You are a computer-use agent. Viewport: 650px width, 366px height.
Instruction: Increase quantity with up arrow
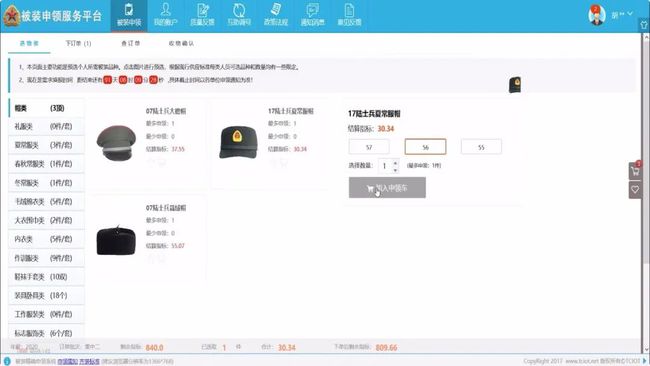[395, 163]
